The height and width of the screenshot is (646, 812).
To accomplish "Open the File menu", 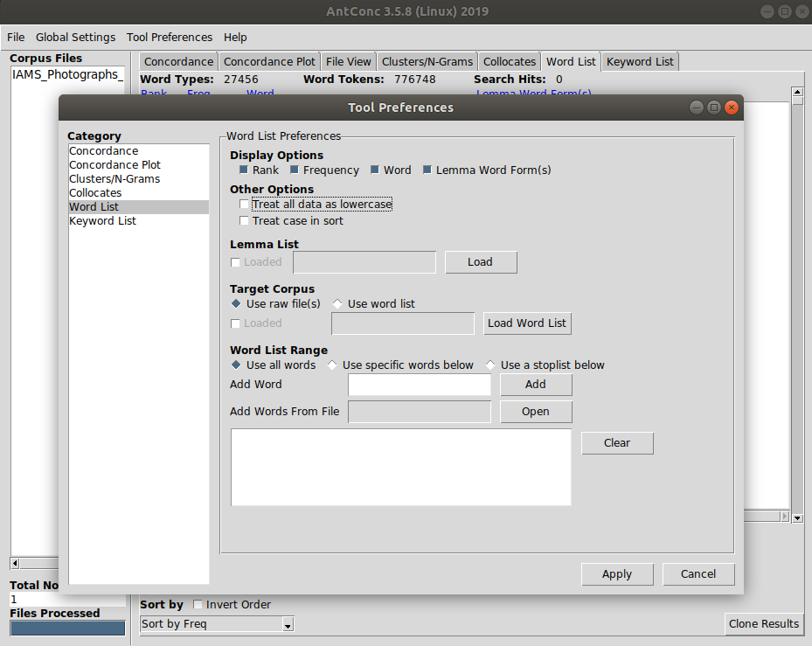I will tap(16, 38).
